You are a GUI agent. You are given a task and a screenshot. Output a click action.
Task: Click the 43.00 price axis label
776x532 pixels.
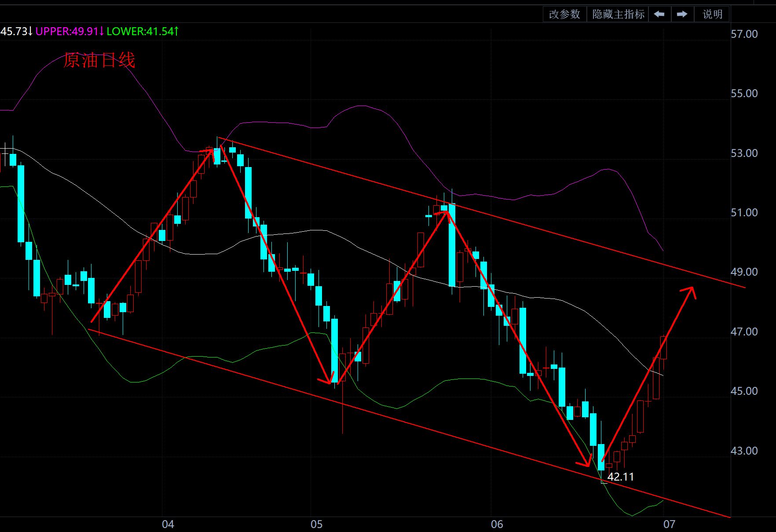pos(744,451)
